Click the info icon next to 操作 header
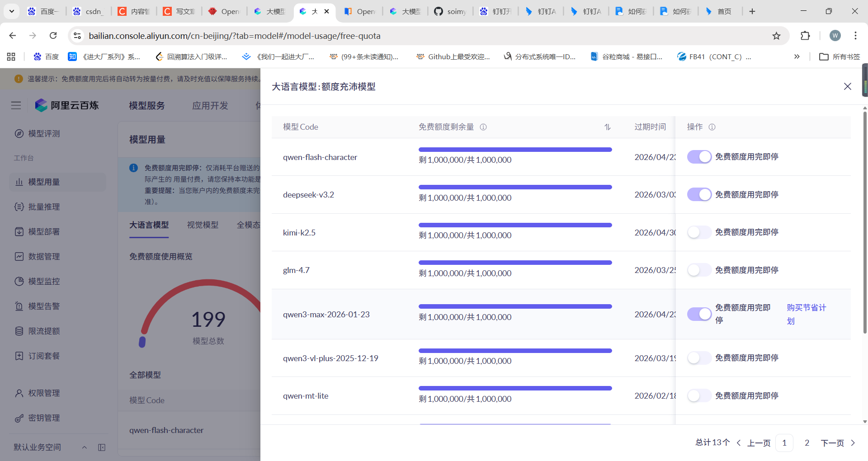The height and width of the screenshot is (461, 868). [712, 127]
